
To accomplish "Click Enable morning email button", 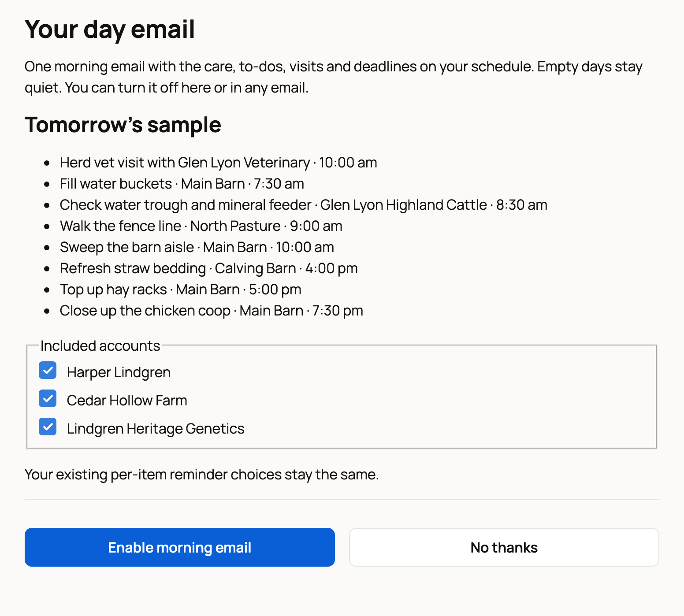I will 180,547.
